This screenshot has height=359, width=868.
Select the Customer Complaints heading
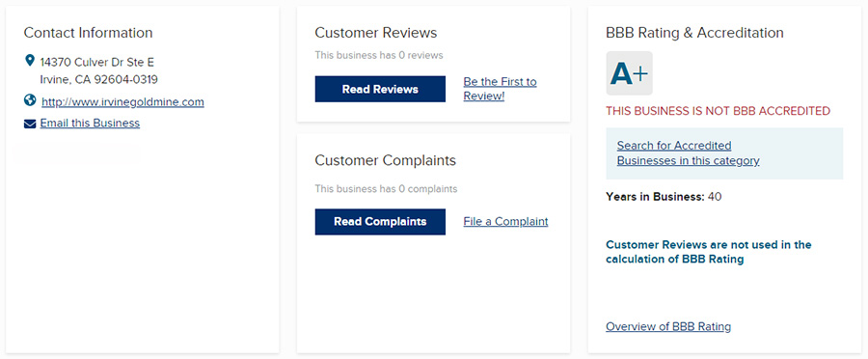(385, 160)
